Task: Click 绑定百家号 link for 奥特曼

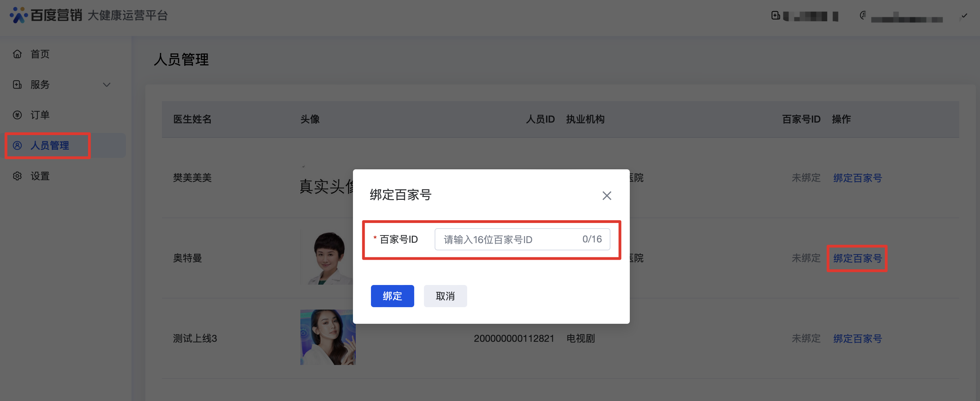Action: (x=857, y=258)
